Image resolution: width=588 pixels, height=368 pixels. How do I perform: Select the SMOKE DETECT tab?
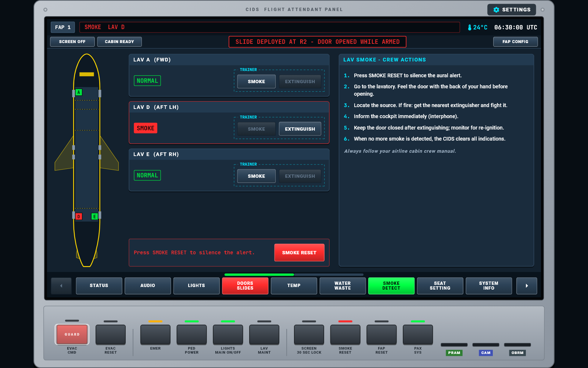click(391, 286)
